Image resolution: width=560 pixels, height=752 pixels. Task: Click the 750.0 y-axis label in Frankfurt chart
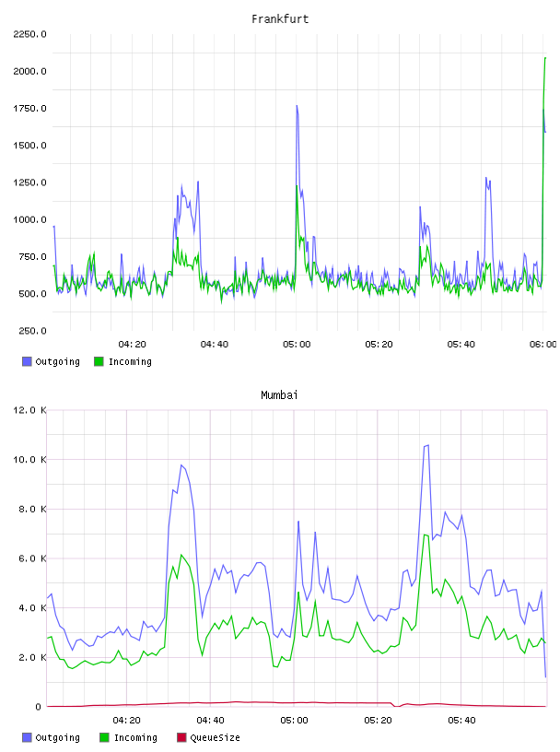[32, 256]
